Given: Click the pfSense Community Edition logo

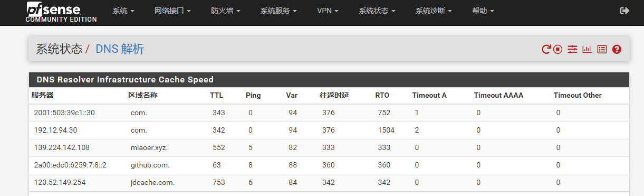Looking at the screenshot, I should [x=61, y=12].
